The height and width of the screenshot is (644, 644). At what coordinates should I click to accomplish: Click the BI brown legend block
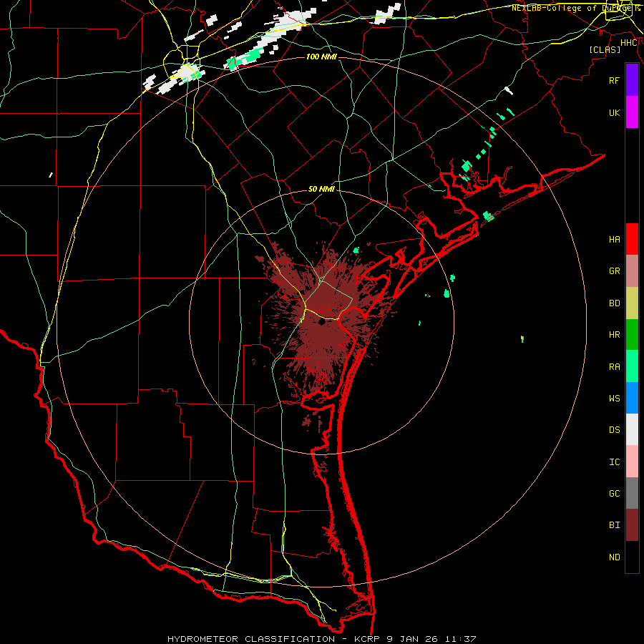click(x=632, y=525)
